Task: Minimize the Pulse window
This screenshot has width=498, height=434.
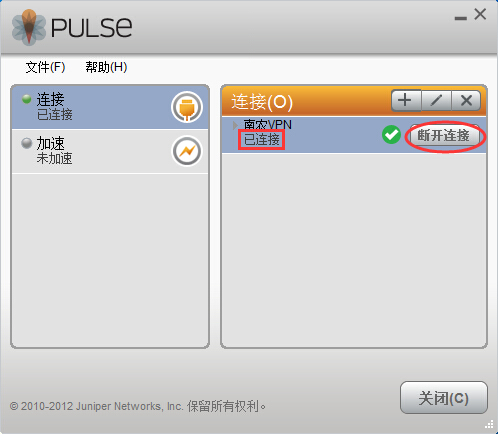Action: click(x=461, y=18)
